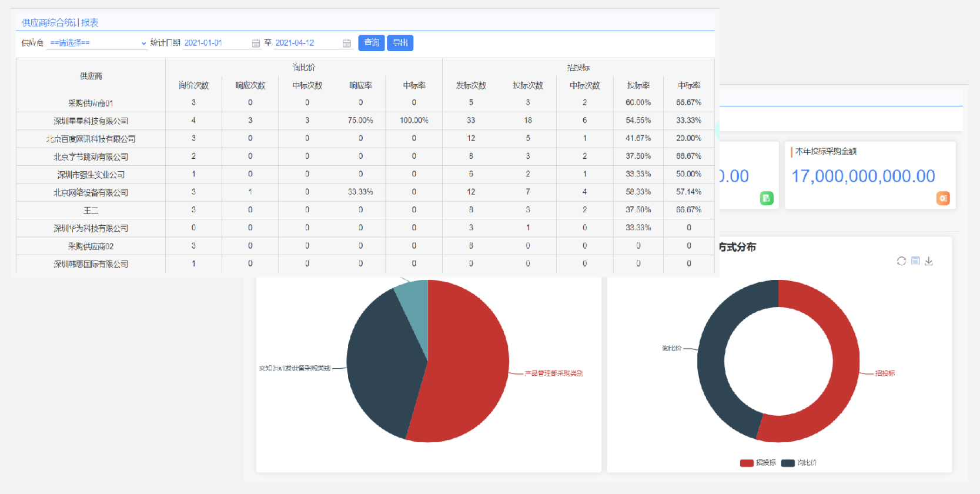Image resolution: width=980 pixels, height=494 pixels.
Task: Click the 产品管理部采购类别 pie label
Action: click(x=553, y=373)
